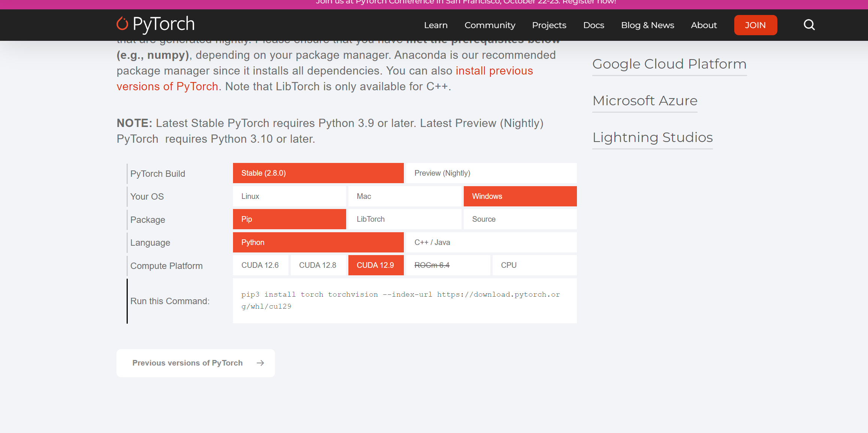
Task: Open the Docs menu
Action: click(x=593, y=25)
